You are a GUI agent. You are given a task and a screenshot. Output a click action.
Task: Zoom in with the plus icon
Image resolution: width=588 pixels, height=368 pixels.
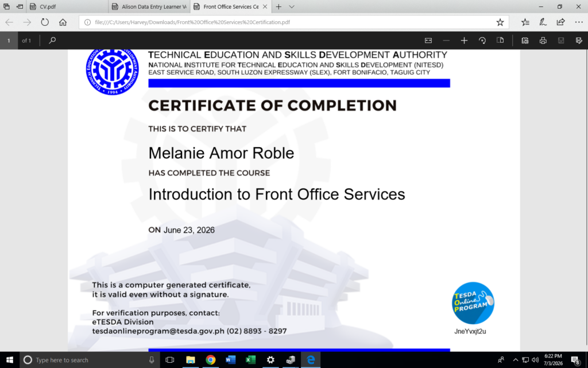464,40
